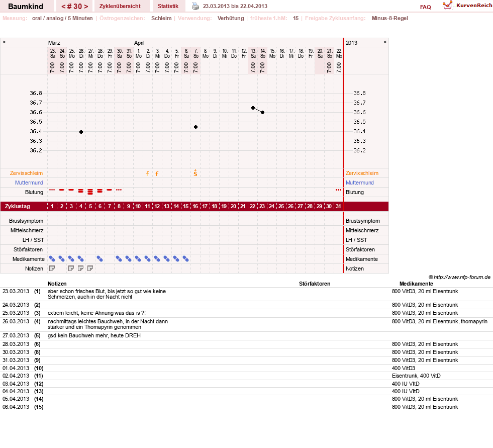493x448 pixels.
Task: Click the medication pill icon for cycle day 10
Action: [x=138, y=259]
